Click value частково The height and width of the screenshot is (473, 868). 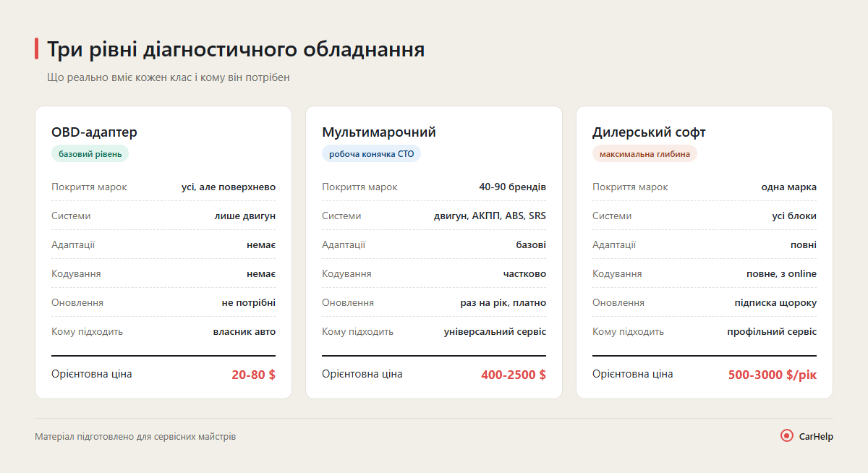click(x=525, y=273)
